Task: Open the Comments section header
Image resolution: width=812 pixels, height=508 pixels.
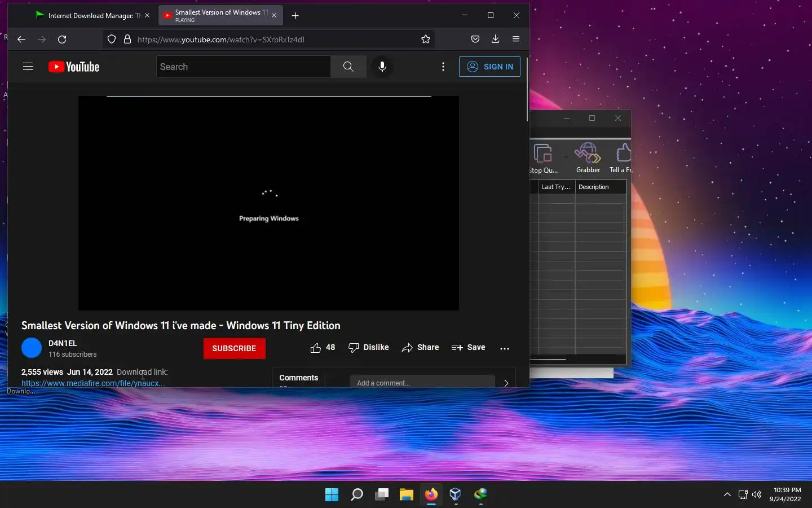Action: (x=299, y=378)
